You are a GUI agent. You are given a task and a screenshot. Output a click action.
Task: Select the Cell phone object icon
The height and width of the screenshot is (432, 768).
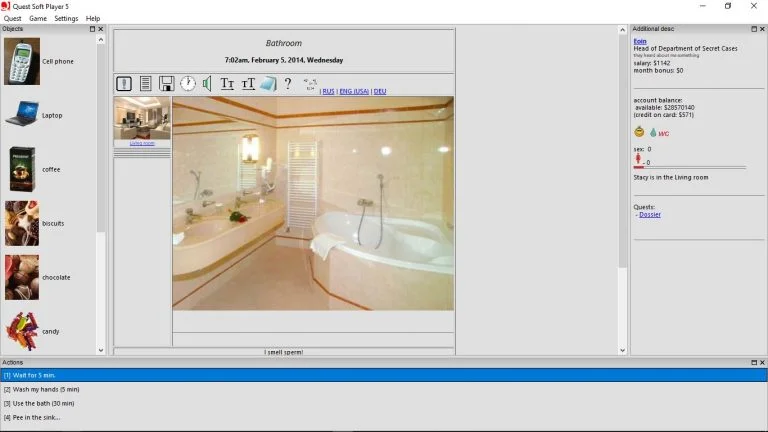click(22, 62)
